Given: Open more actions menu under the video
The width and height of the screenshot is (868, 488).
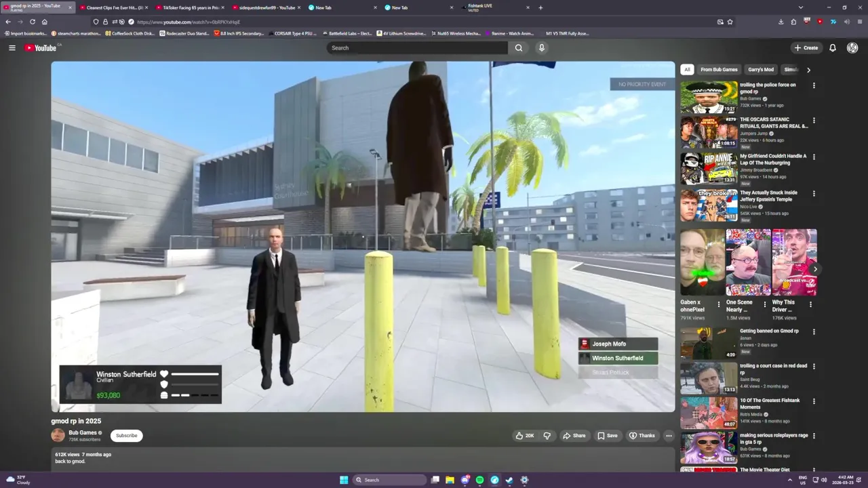Looking at the screenshot, I should click(669, 436).
